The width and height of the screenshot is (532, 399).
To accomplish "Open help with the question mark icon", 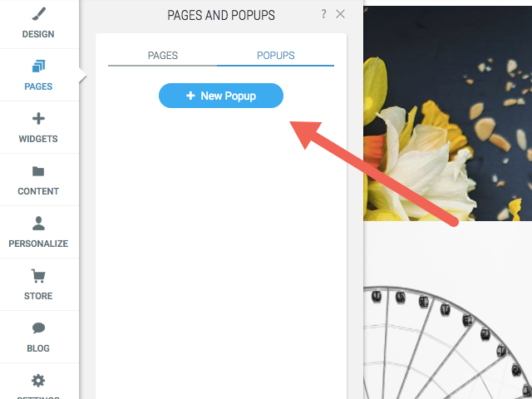I will coord(323,14).
